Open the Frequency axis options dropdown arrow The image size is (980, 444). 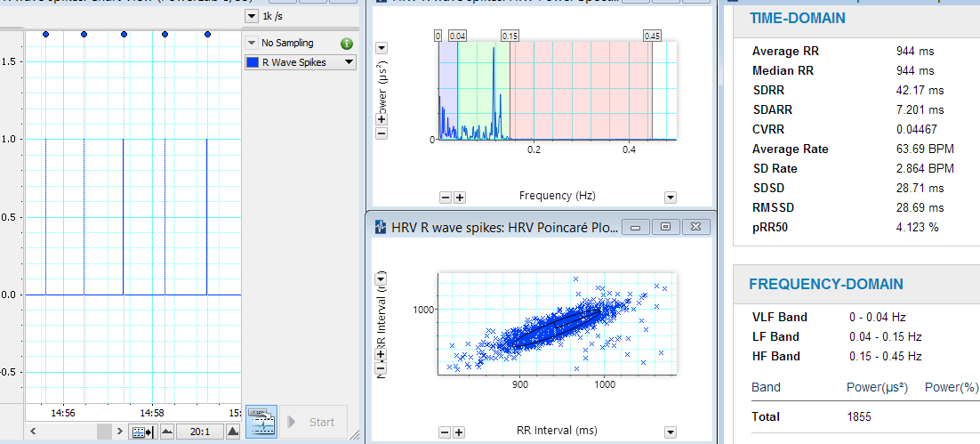(671, 198)
